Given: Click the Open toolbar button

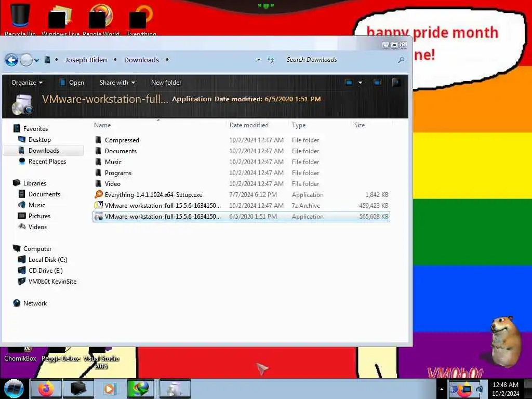Looking at the screenshot, I should click(x=72, y=83).
